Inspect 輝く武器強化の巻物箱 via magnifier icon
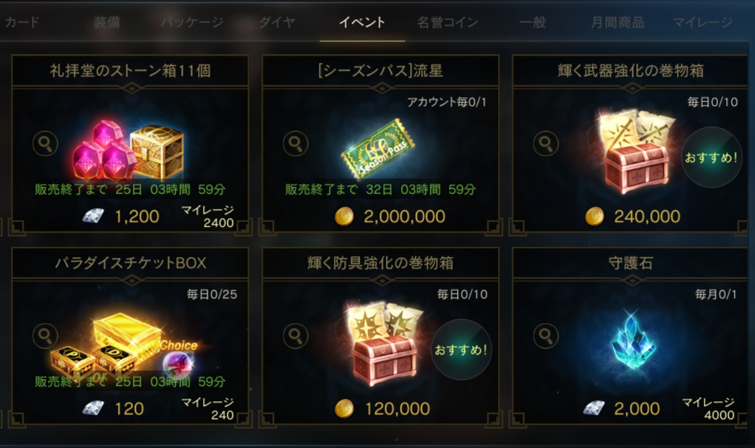 pos(546,144)
